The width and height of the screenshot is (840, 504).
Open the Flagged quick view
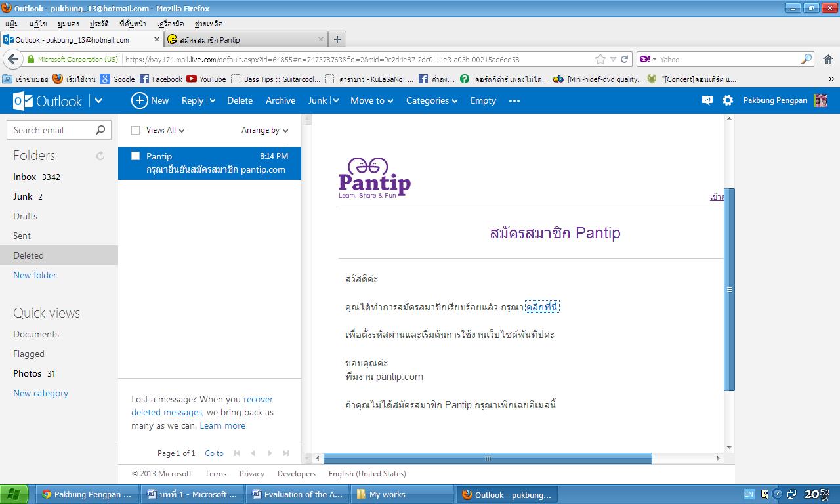29,354
